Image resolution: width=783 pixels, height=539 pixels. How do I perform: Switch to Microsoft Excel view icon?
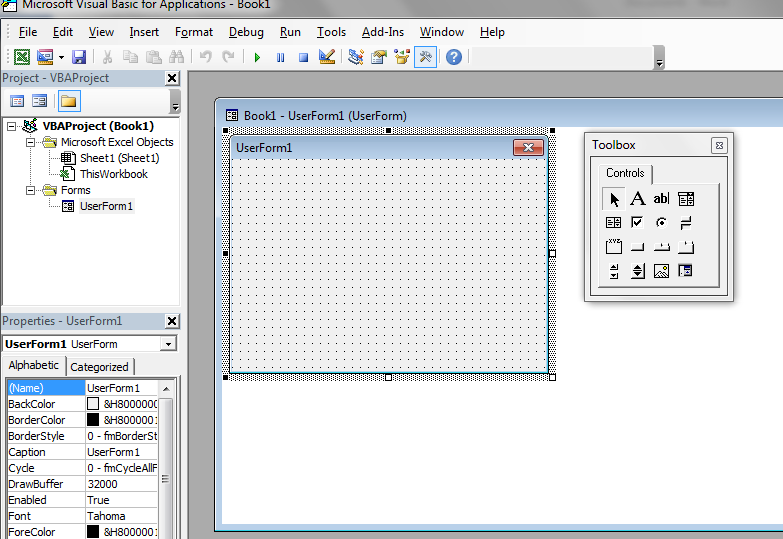[x=22, y=57]
